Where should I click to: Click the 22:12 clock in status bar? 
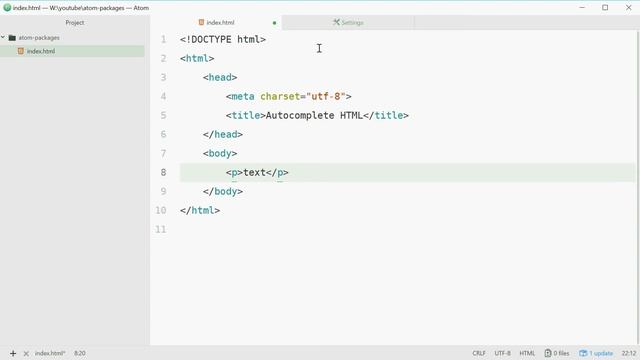629,353
